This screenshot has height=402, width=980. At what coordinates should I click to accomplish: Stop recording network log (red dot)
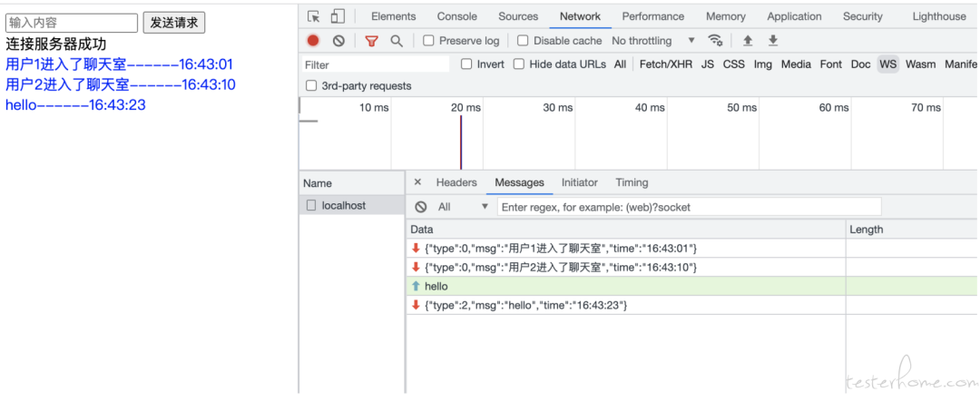(313, 41)
